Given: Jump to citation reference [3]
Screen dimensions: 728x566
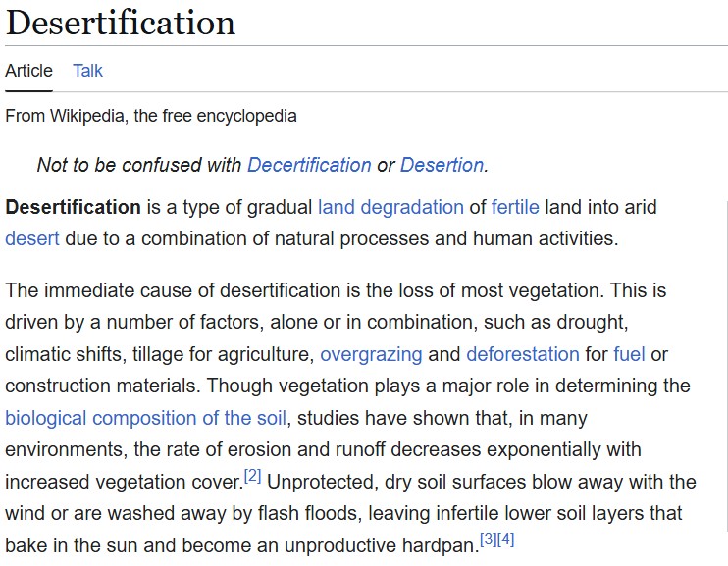Looking at the screenshot, I should coord(489,540).
